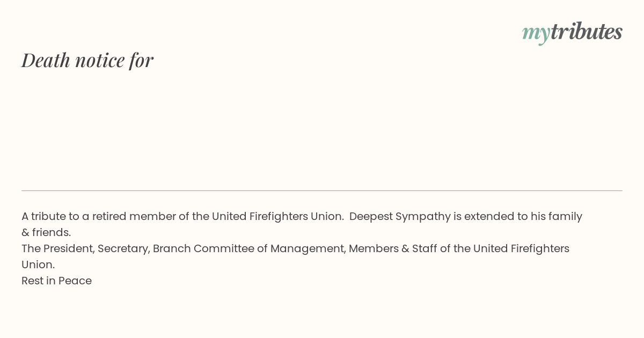Click the horizontal divider line
The height and width of the screenshot is (338, 644).
(x=322, y=190)
